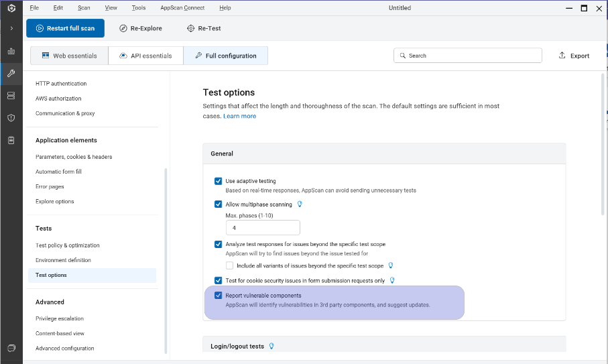Click the AppScan logo icon
608x364 pixels.
pyautogui.click(x=11, y=8)
